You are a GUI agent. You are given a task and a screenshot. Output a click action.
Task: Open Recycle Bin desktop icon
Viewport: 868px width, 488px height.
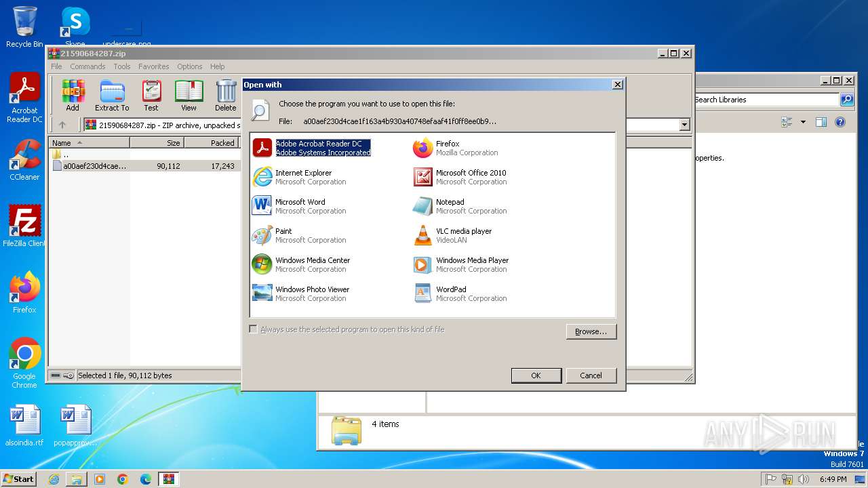(x=24, y=27)
